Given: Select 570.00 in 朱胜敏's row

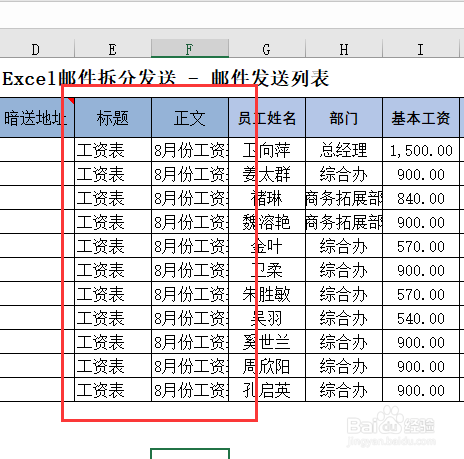Looking at the screenshot, I should pyautogui.click(x=421, y=294).
